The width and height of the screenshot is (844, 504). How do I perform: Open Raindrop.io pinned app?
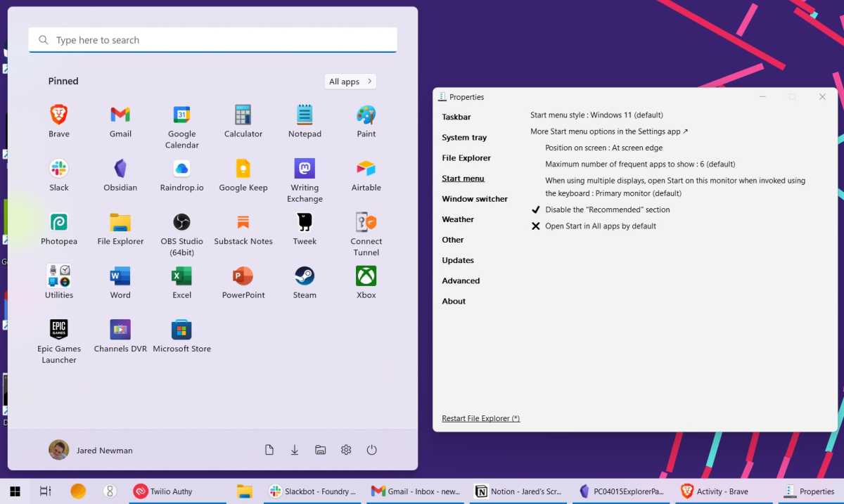tap(181, 175)
